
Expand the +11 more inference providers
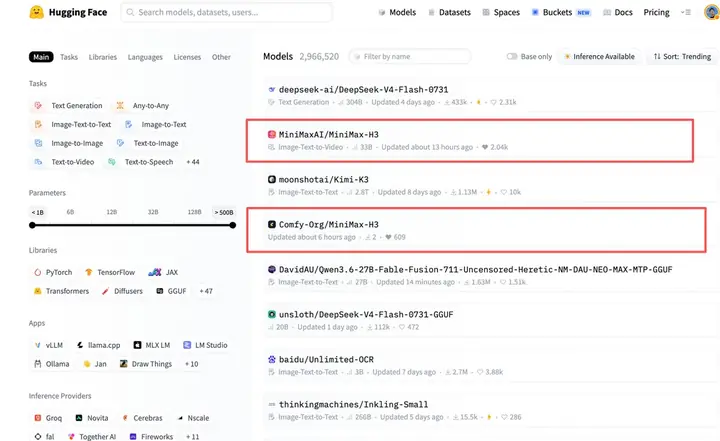pyautogui.click(x=192, y=437)
